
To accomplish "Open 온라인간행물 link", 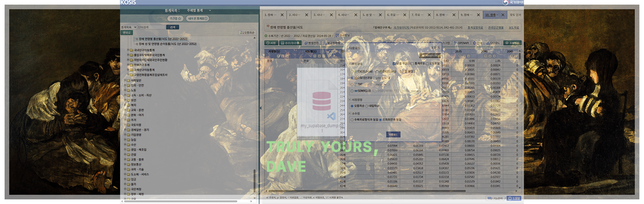I will pyautogui.click(x=497, y=28).
